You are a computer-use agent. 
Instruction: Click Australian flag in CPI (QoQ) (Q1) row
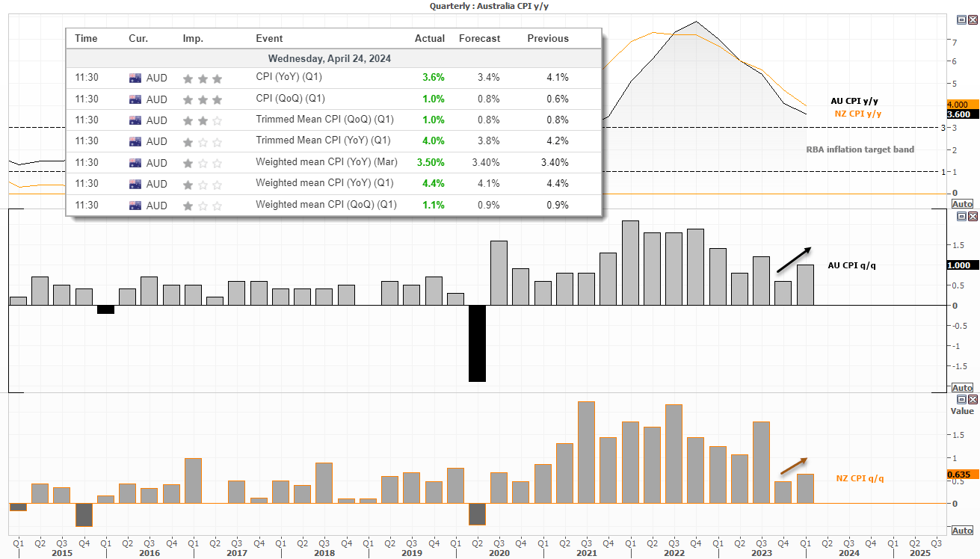point(135,99)
